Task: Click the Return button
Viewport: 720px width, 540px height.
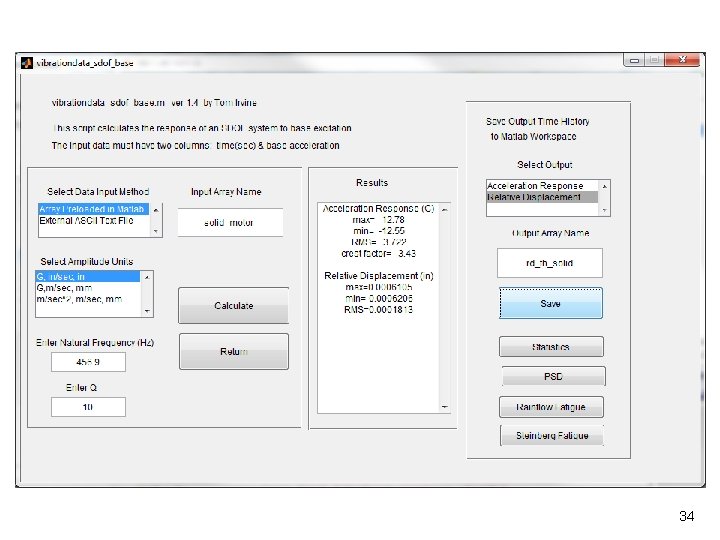Action: [x=234, y=351]
